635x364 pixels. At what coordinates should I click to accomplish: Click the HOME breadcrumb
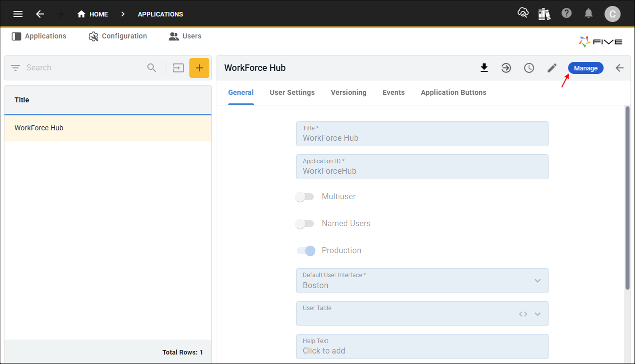pos(92,14)
